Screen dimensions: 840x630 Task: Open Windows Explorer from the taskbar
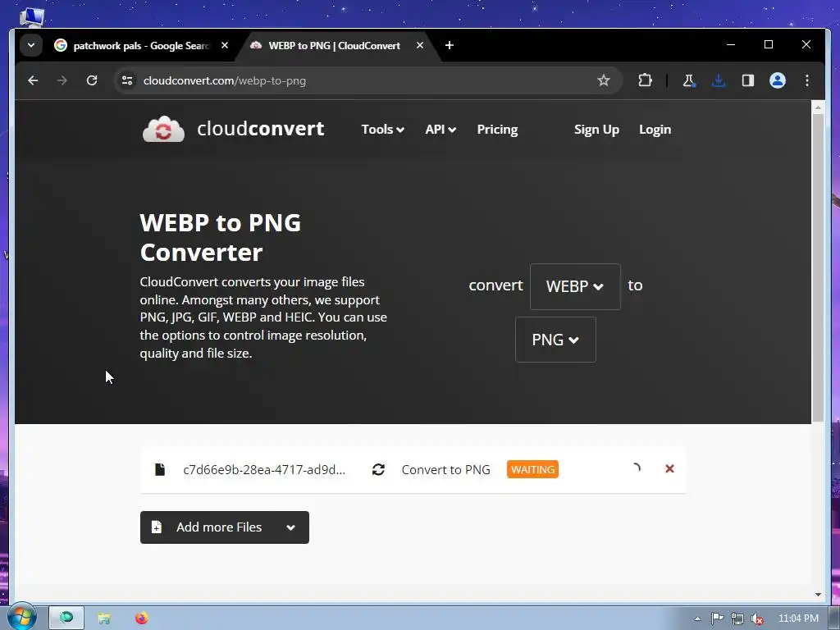[x=104, y=619]
